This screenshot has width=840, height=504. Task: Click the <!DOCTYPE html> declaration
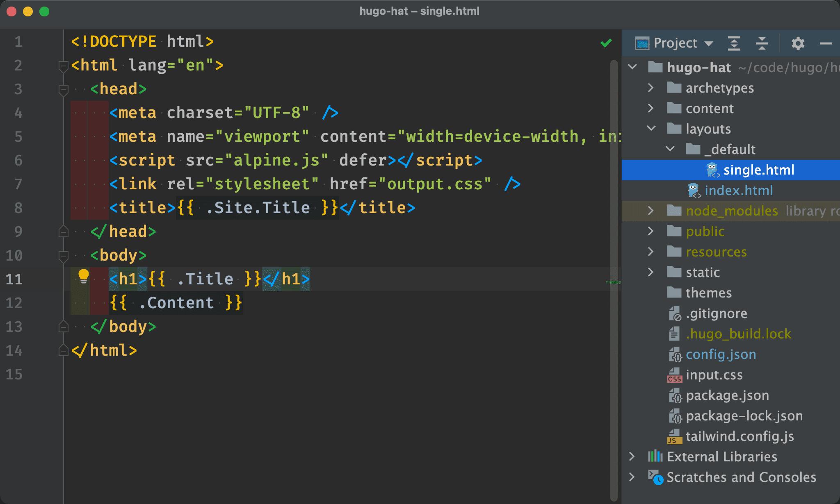coord(142,42)
